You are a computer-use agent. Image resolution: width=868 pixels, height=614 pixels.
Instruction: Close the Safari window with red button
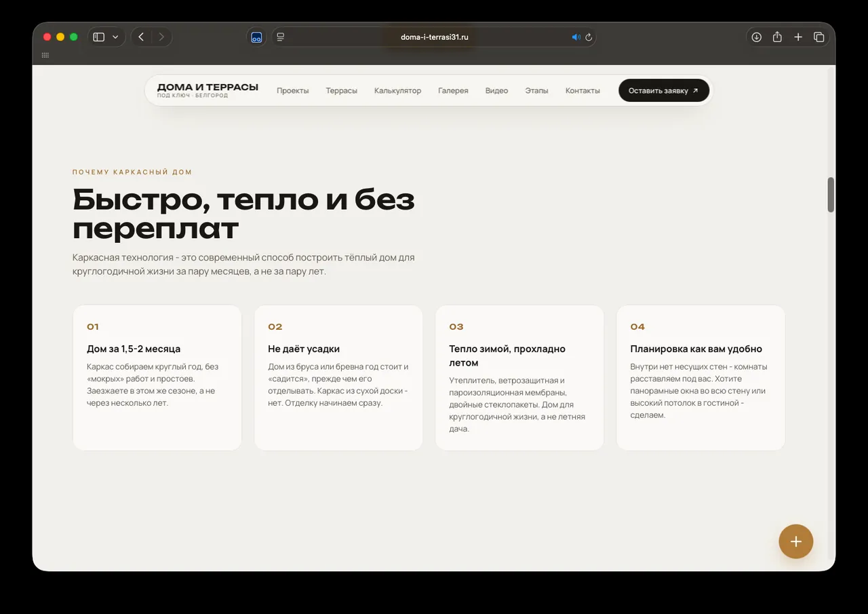(47, 37)
